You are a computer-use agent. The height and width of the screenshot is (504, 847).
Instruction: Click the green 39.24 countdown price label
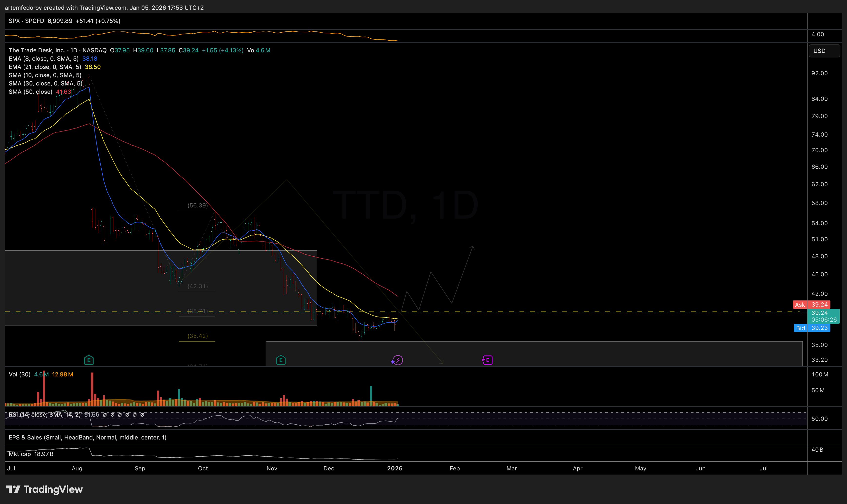[823, 316]
